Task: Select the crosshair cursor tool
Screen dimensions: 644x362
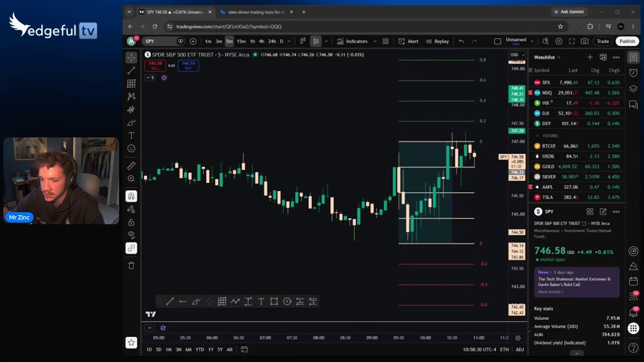Action: point(131,58)
